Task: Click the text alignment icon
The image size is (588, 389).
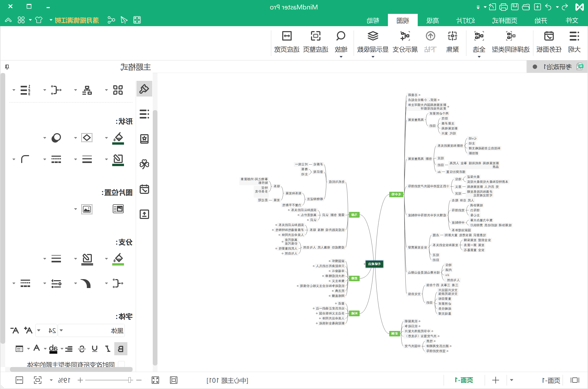Action: click(x=69, y=349)
